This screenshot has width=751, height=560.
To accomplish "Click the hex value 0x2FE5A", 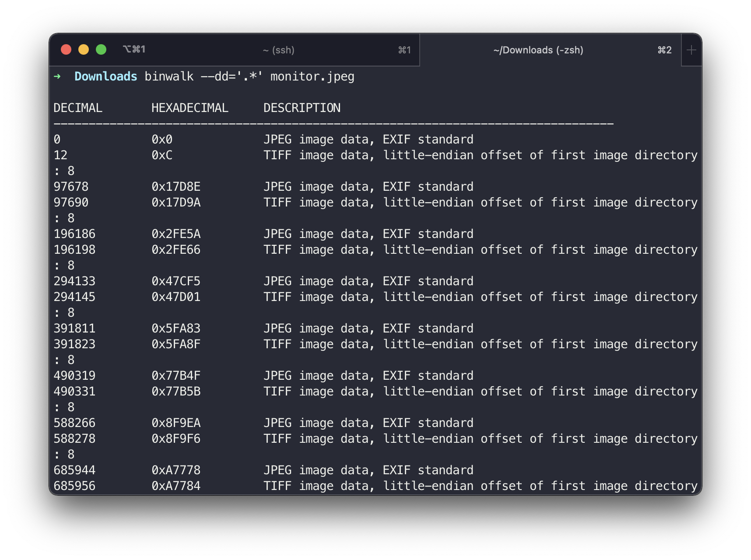I will pos(176,234).
